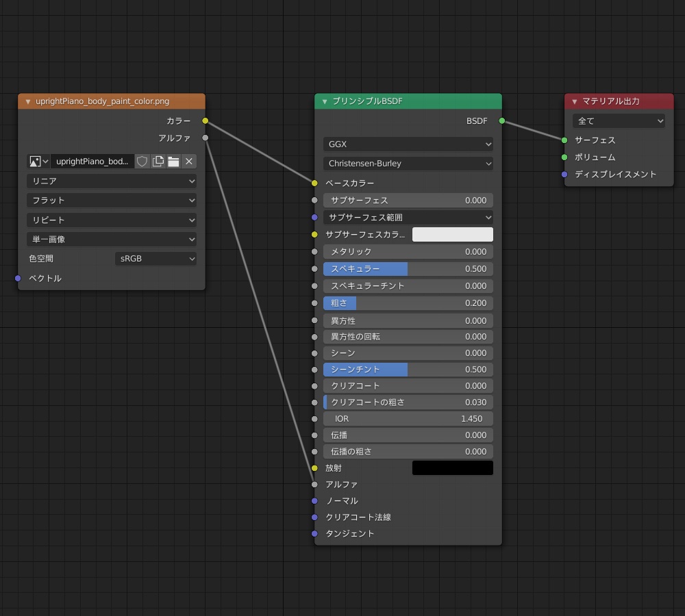
Task: Click the 粗さ 0.200 slider
Action: click(408, 303)
